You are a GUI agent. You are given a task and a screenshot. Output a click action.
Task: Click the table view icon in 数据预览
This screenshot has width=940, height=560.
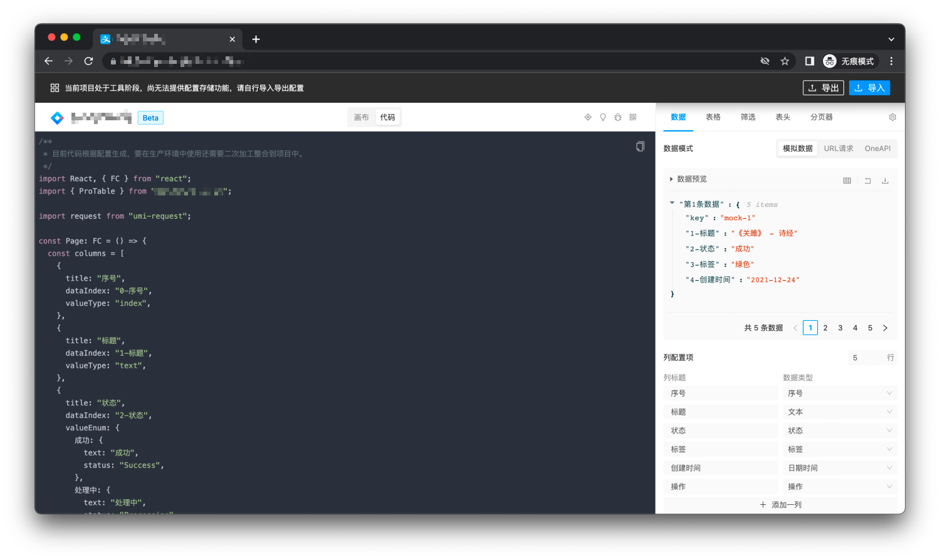pyautogui.click(x=847, y=180)
